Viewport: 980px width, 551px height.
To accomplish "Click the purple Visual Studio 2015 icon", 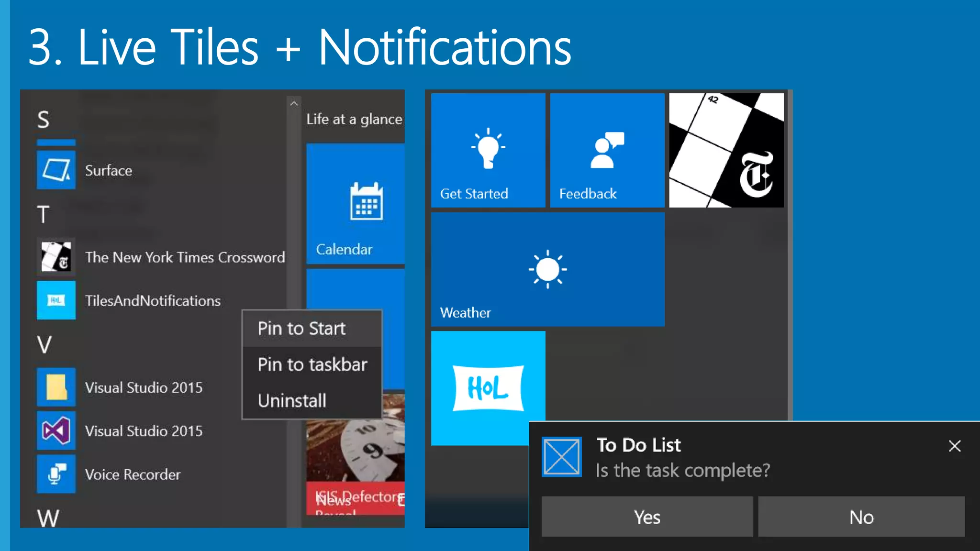I will tap(56, 430).
